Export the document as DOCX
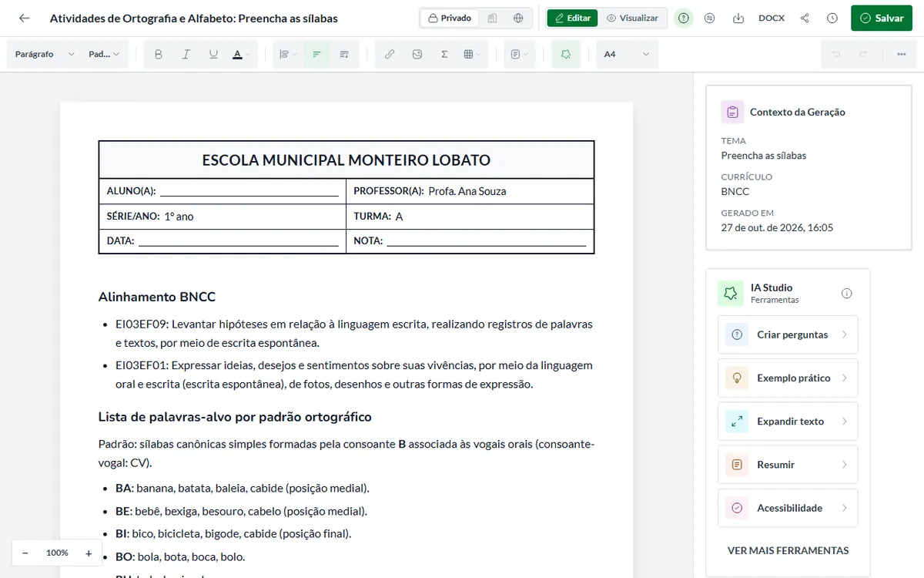 (772, 18)
